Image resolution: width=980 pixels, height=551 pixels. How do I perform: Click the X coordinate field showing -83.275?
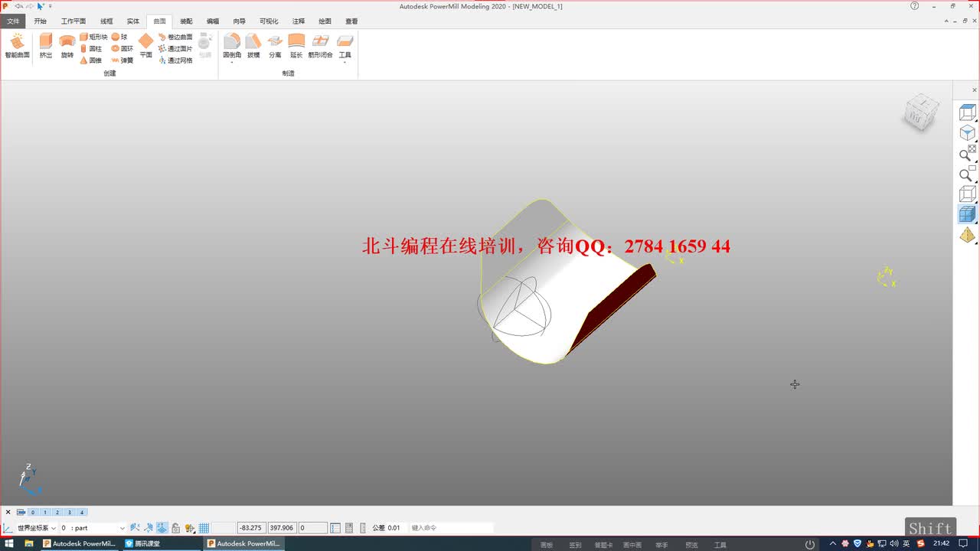251,528
